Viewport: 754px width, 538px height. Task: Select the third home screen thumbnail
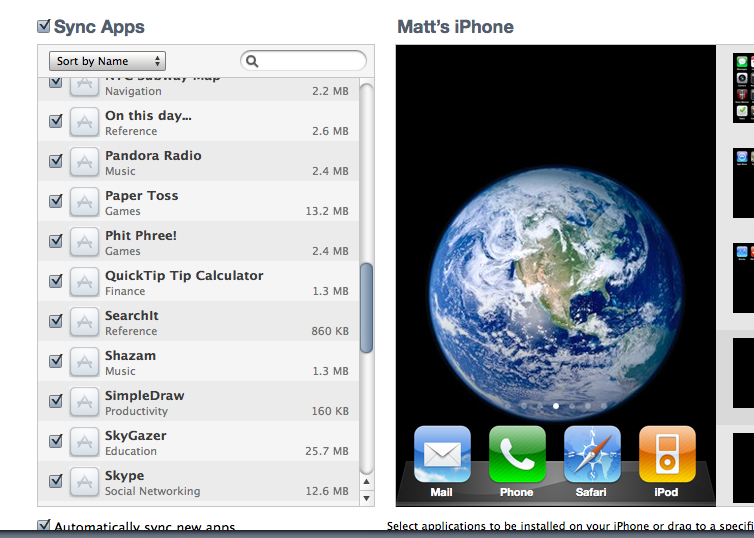[x=743, y=278]
